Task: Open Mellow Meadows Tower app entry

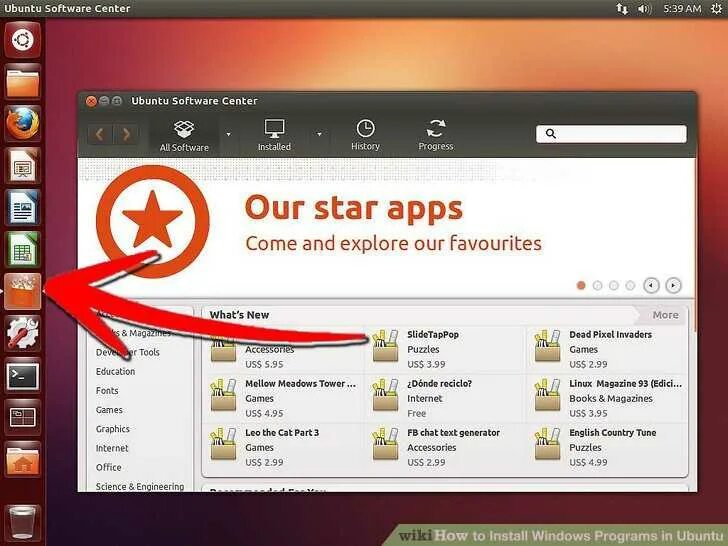Action: tap(285, 398)
